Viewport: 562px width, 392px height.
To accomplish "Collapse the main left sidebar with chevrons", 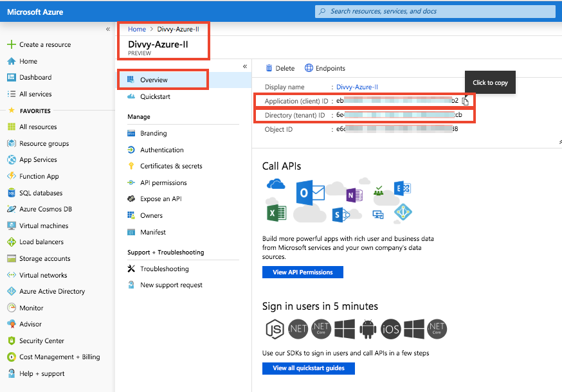I will pyautogui.click(x=108, y=29).
